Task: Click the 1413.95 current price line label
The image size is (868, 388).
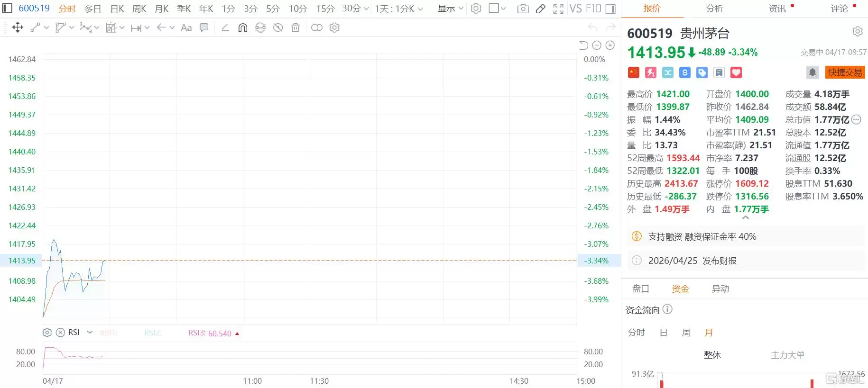Action: pyautogui.click(x=22, y=261)
